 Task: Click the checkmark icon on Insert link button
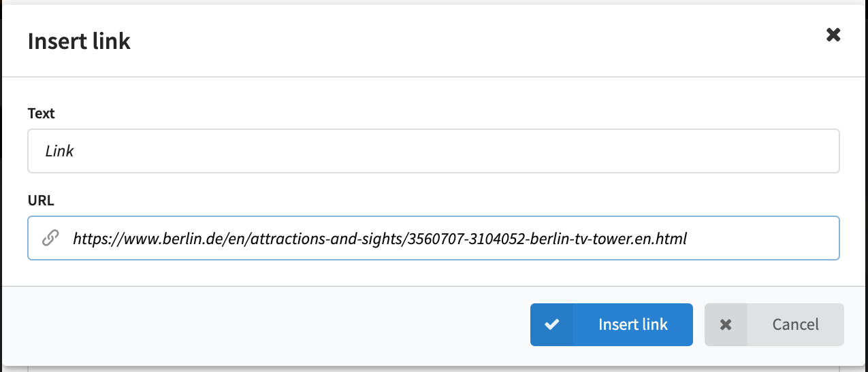(x=552, y=324)
